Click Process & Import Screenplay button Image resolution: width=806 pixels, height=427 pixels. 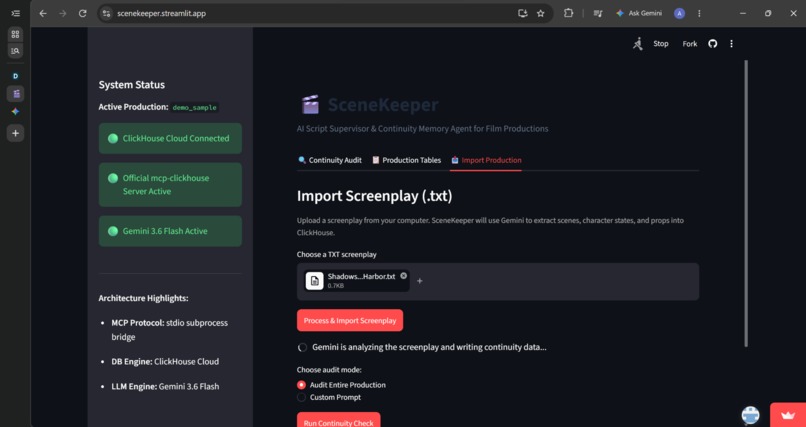click(x=350, y=321)
